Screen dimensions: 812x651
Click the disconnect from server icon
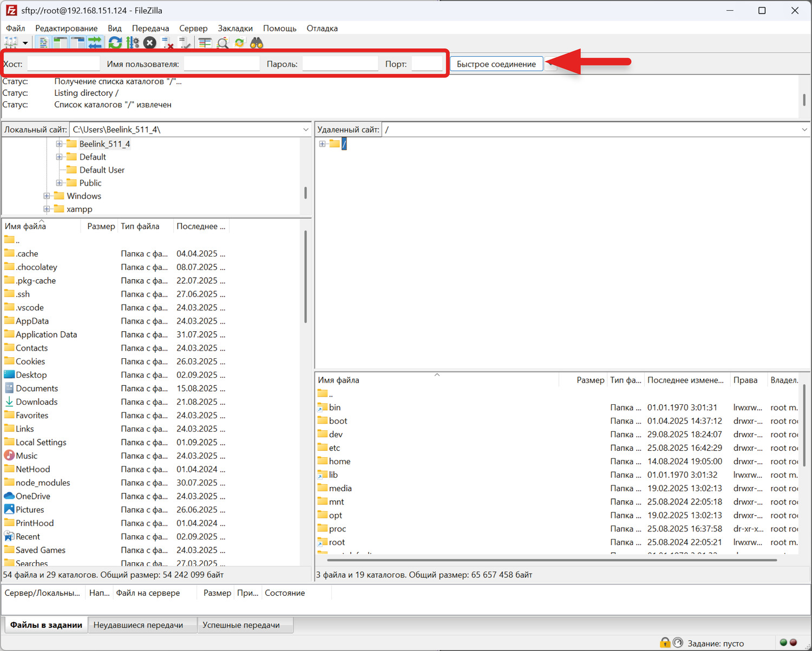[168, 43]
